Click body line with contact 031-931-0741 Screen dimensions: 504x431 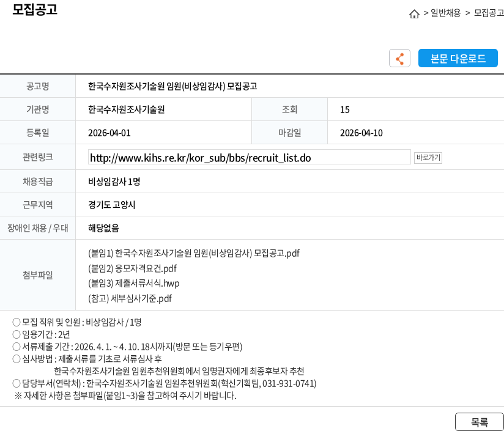(165, 383)
